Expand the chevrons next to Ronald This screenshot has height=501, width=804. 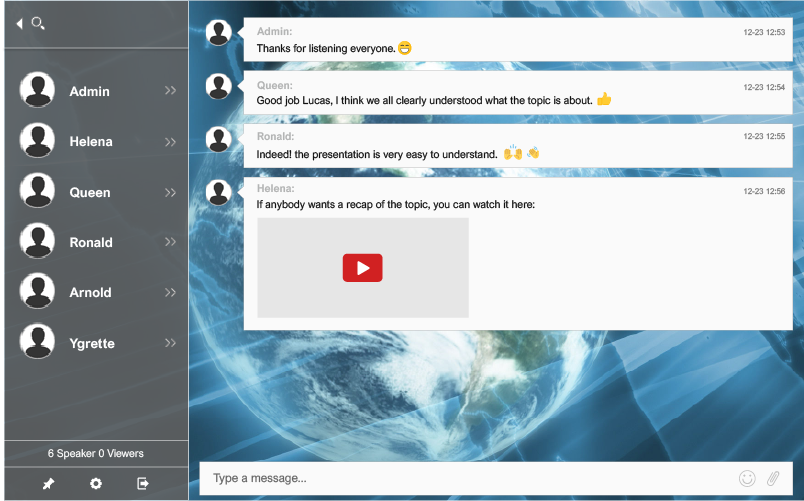pyautogui.click(x=170, y=242)
